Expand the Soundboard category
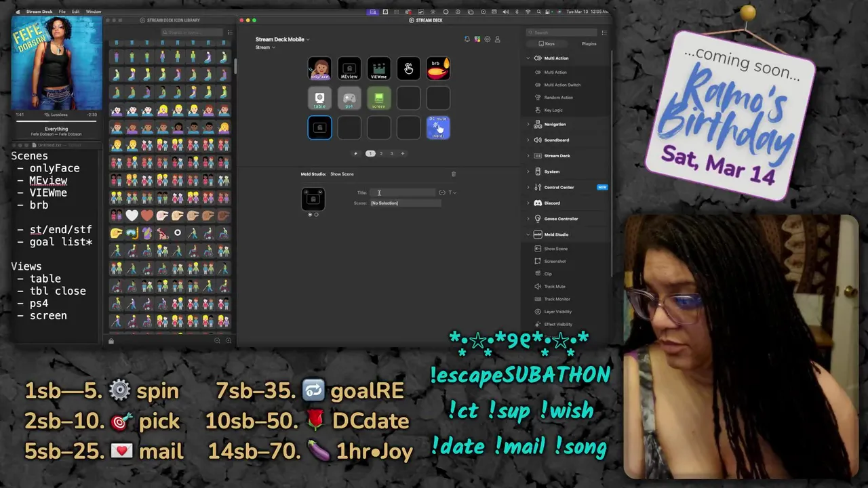The width and height of the screenshot is (868, 488). click(528, 140)
